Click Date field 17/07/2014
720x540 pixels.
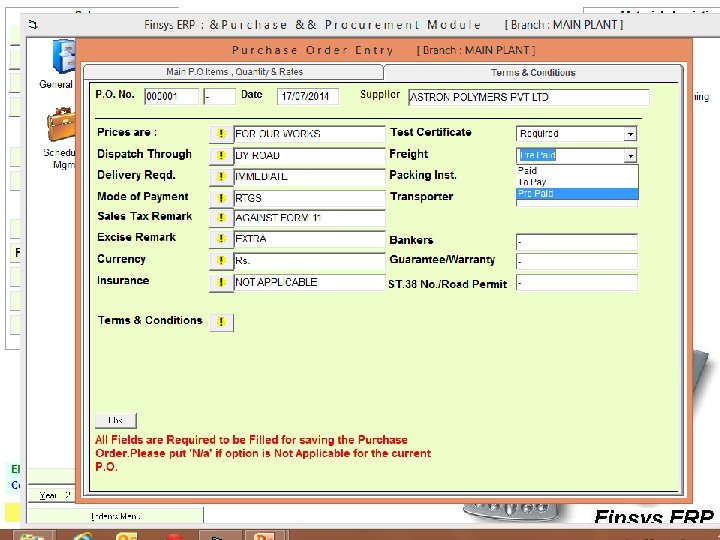[308, 96]
